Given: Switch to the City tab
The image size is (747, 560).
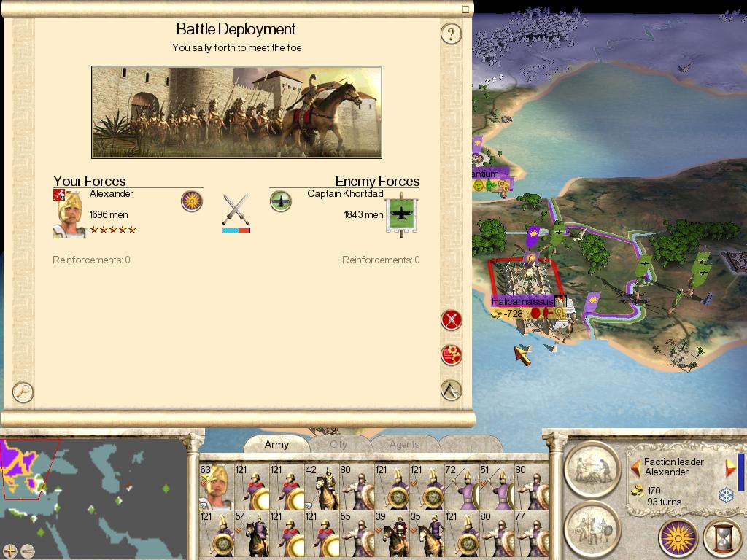Looking at the screenshot, I should tap(338, 444).
